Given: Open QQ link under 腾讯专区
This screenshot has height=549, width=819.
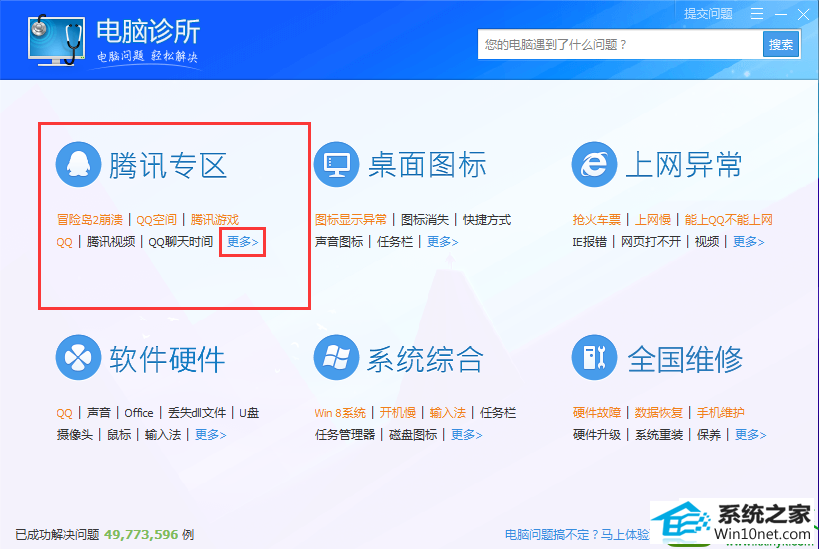Looking at the screenshot, I should [x=64, y=242].
